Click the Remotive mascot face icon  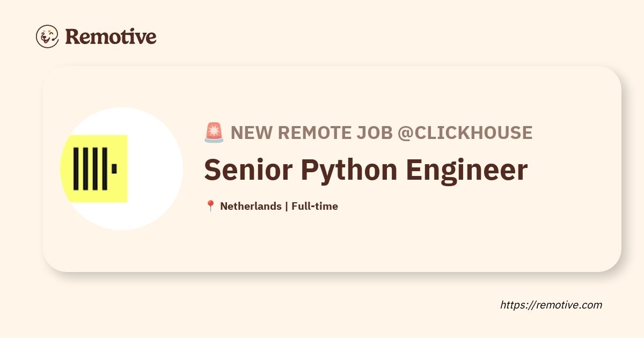pos(47,36)
